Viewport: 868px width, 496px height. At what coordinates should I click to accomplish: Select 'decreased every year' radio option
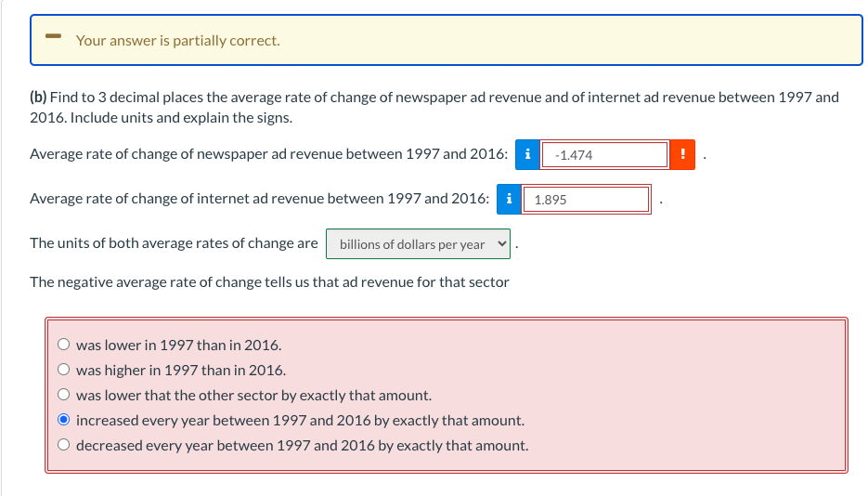pyautogui.click(x=64, y=445)
